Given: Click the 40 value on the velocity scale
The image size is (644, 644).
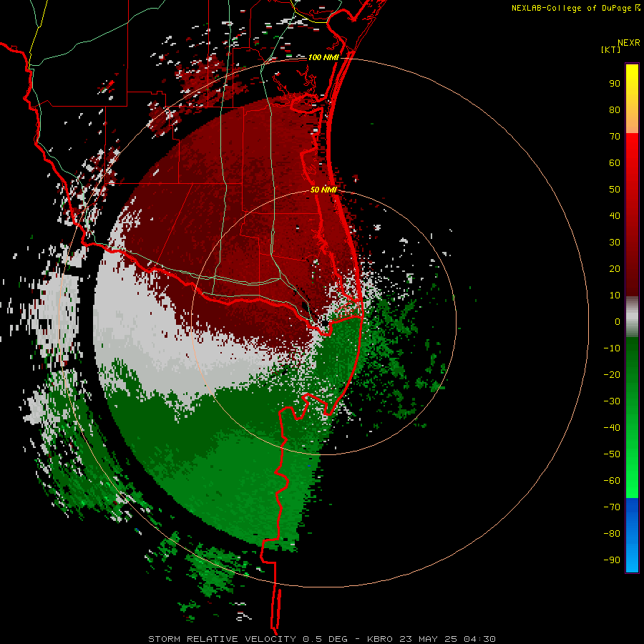Looking at the screenshot, I should (x=615, y=216).
